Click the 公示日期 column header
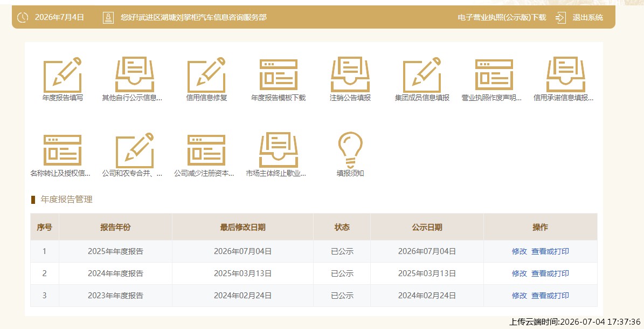 [427, 227]
